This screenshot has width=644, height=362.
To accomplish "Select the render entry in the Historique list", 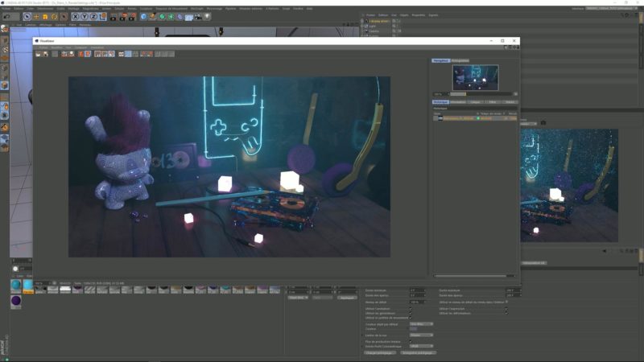I will (475, 118).
